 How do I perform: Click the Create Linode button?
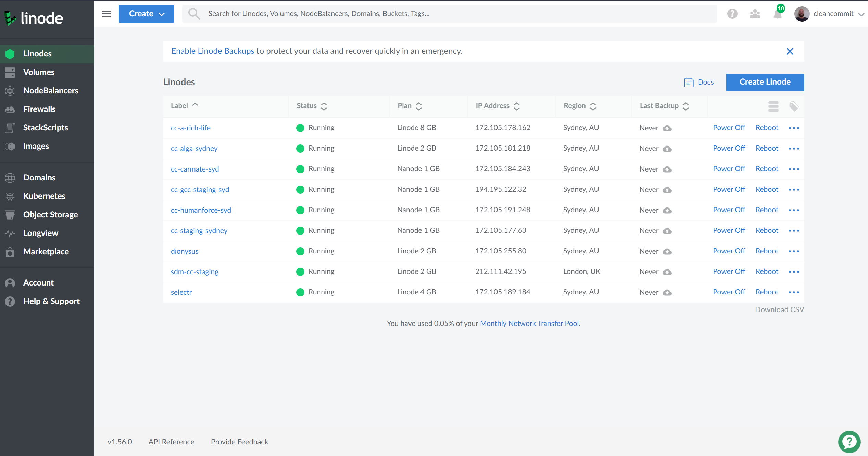click(x=765, y=82)
